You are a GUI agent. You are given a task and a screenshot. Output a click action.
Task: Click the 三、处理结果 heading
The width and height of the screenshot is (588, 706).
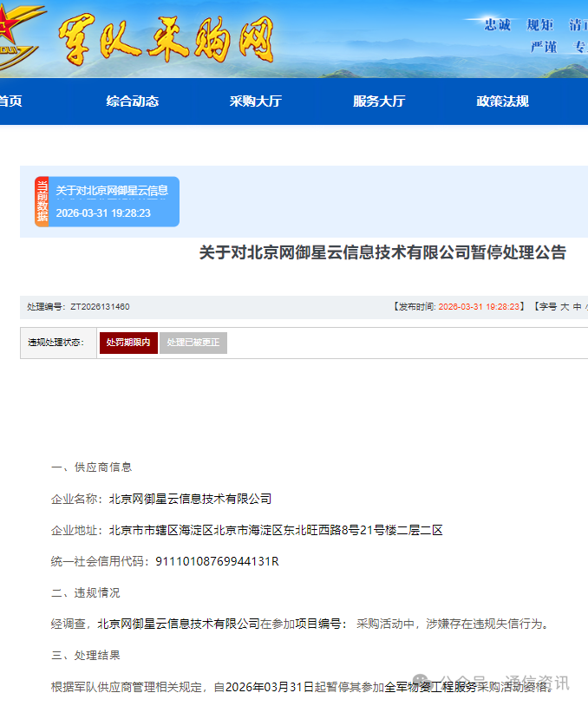coord(86,655)
